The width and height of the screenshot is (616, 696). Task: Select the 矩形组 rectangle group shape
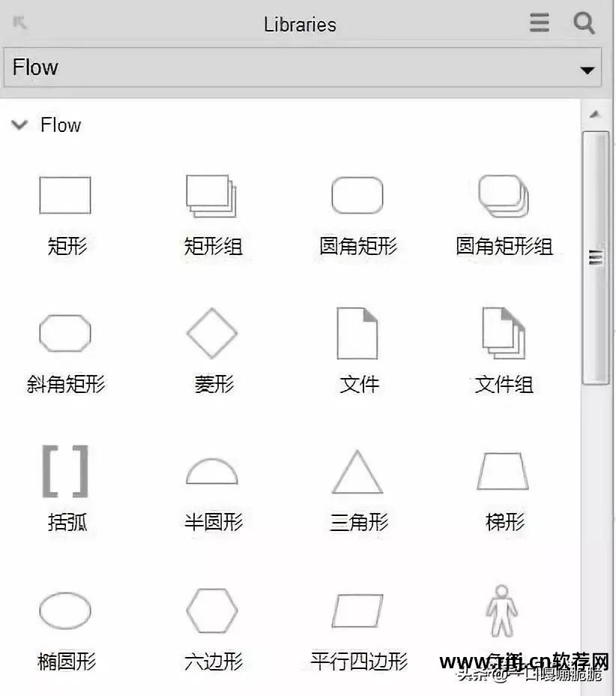point(211,196)
